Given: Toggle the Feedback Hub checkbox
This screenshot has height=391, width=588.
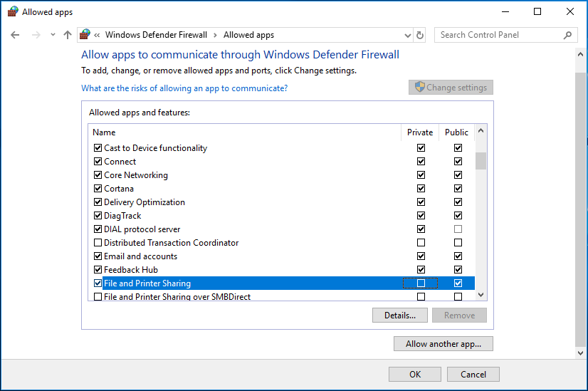Looking at the screenshot, I should point(98,269).
